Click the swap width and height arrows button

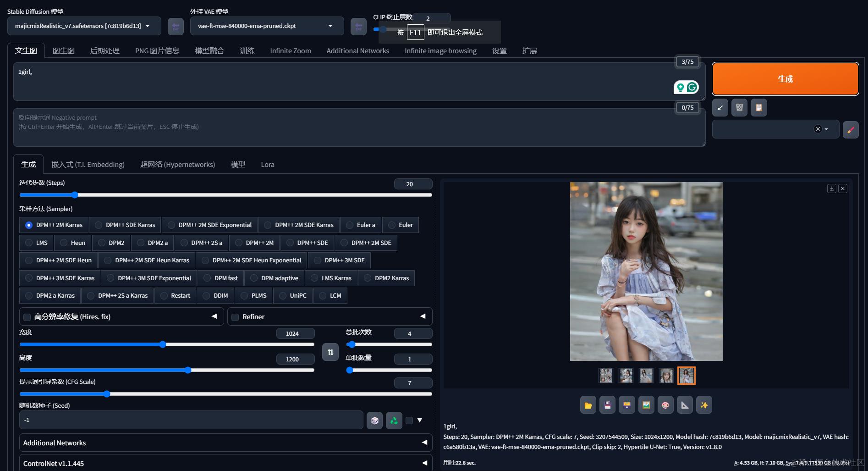point(330,352)
